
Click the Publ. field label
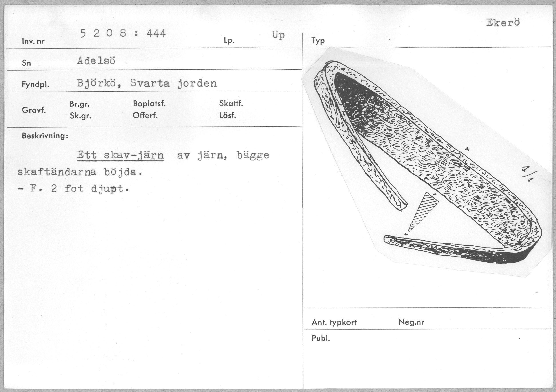(x=321, y=338)
